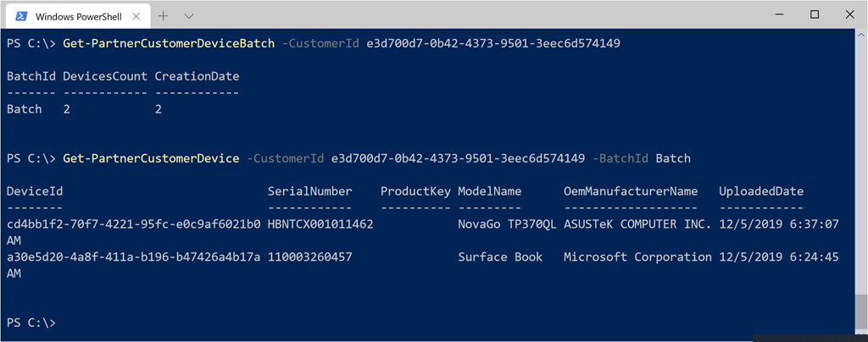Click the NovaGo TP370QL model name
Viewport: 868px width, 342px height.
pyautogui.click(x=507, y=224)
